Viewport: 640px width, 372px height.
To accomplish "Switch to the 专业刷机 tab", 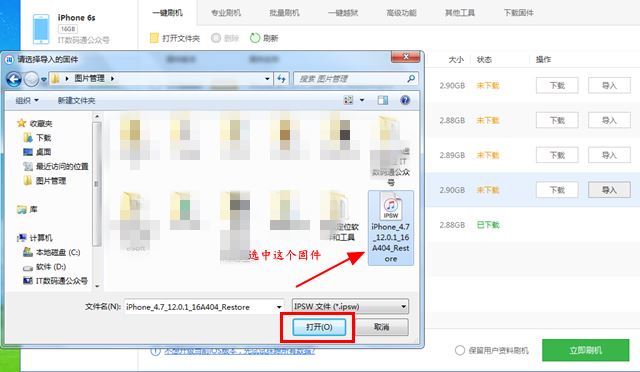I will 226,13.
